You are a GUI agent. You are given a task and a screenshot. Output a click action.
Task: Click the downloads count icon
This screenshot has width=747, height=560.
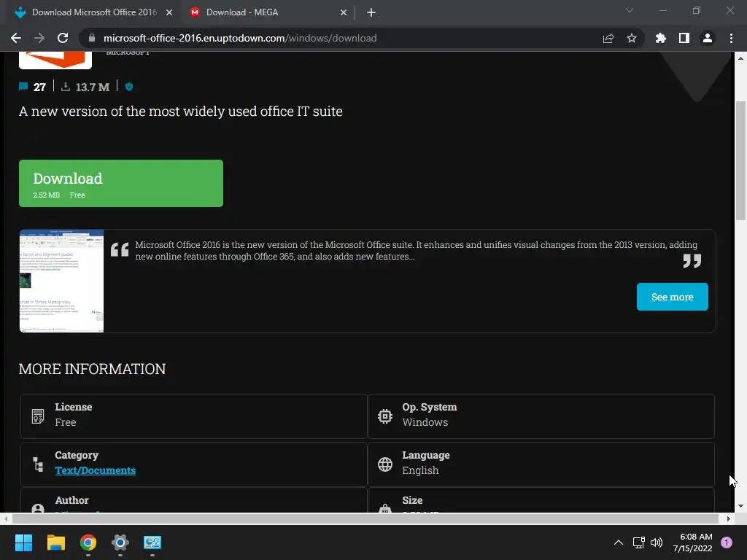[x=66, y=87]
